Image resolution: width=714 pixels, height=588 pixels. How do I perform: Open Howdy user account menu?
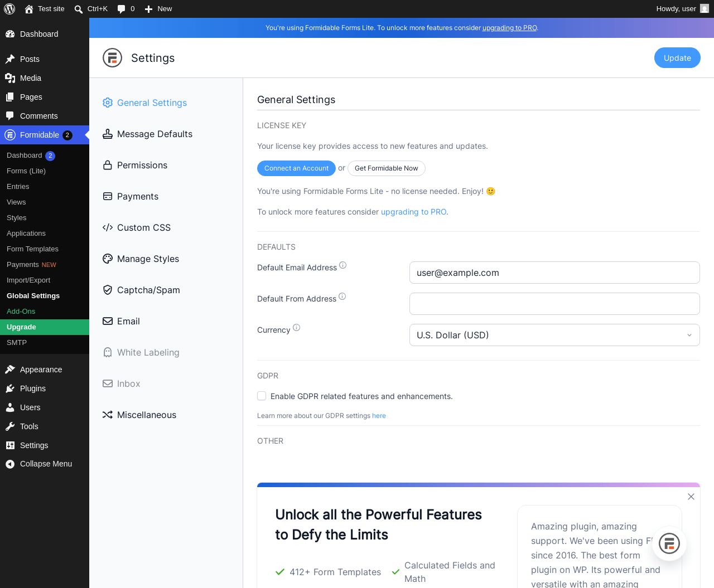click(682, 9)
